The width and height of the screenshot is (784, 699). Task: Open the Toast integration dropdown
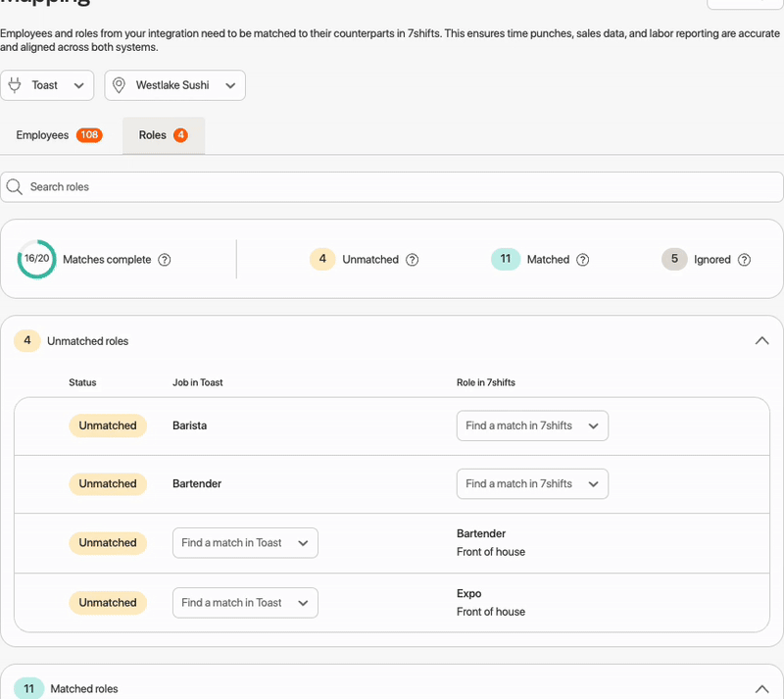47,85
